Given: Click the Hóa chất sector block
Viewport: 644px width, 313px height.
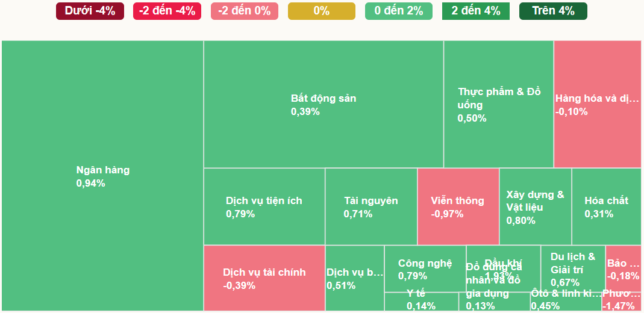Looking at the screenshot, I should click(x=606, y=206).
